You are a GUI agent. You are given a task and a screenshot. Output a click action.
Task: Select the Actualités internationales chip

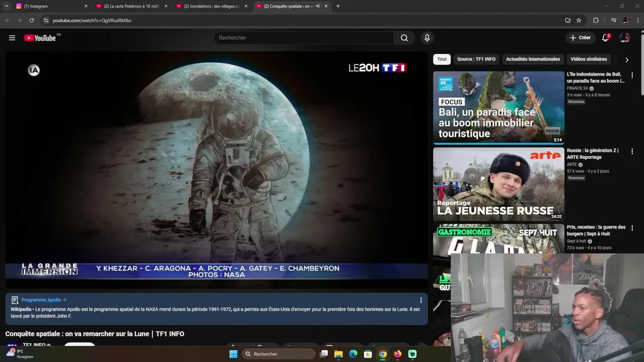coord(533,59)
